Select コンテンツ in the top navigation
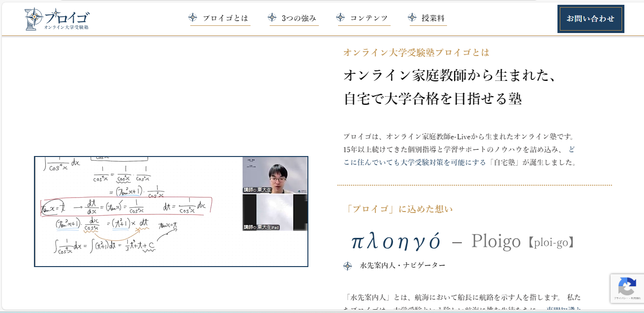Viewport: 644px width, 313px height. (x=369, y=18)
